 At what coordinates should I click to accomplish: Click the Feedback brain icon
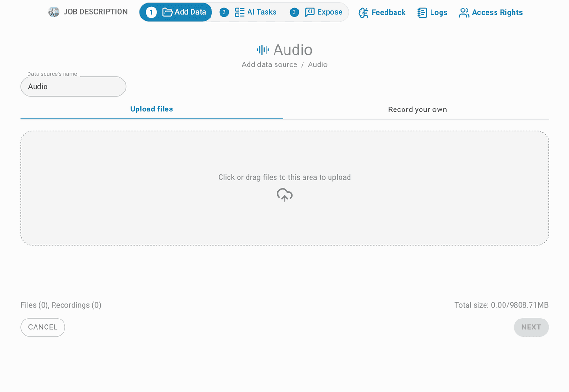[364, 13]
